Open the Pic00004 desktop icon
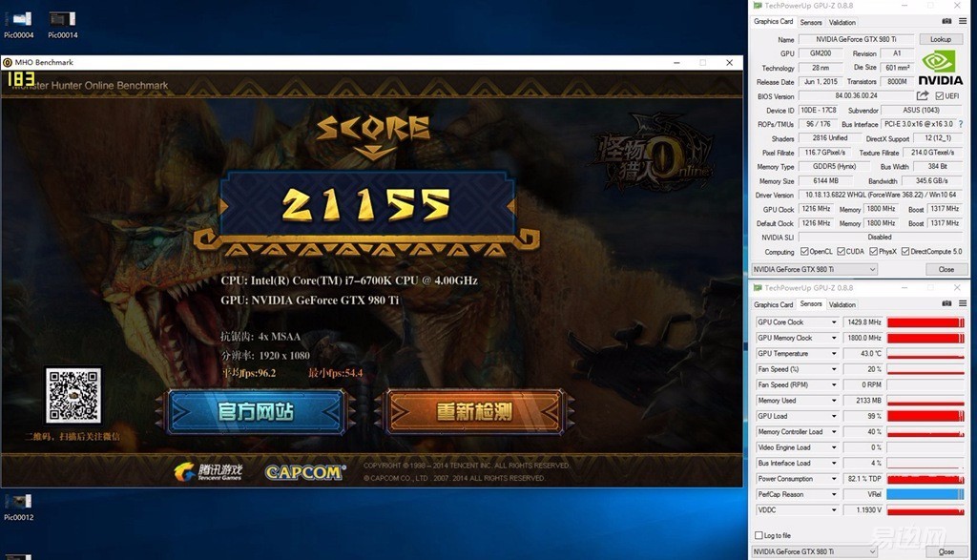This screenshot has width=977, height=560. (x=19, y=25)
